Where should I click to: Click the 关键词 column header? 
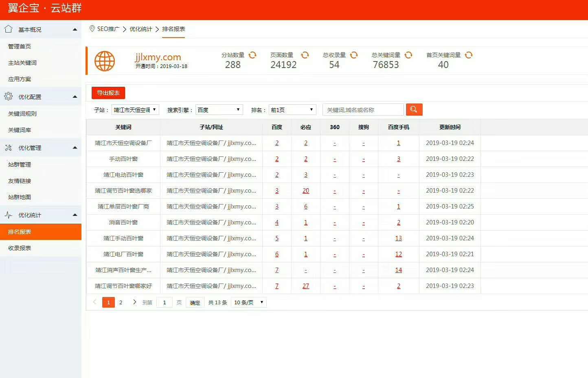(123, 127)
